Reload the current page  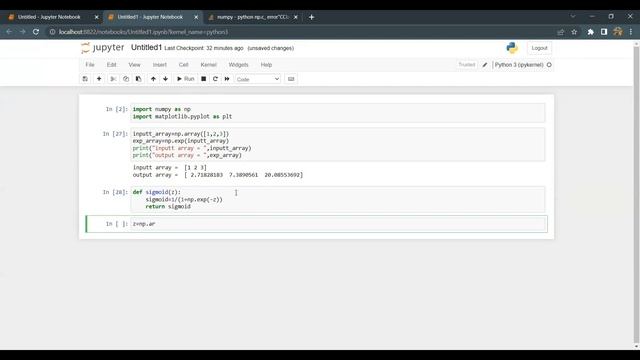tap(36, 32)
